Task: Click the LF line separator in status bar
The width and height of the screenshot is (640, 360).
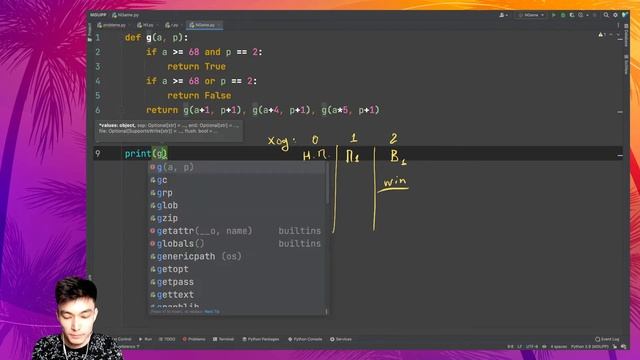Action: pyautogui.click(x=520, y=347)
